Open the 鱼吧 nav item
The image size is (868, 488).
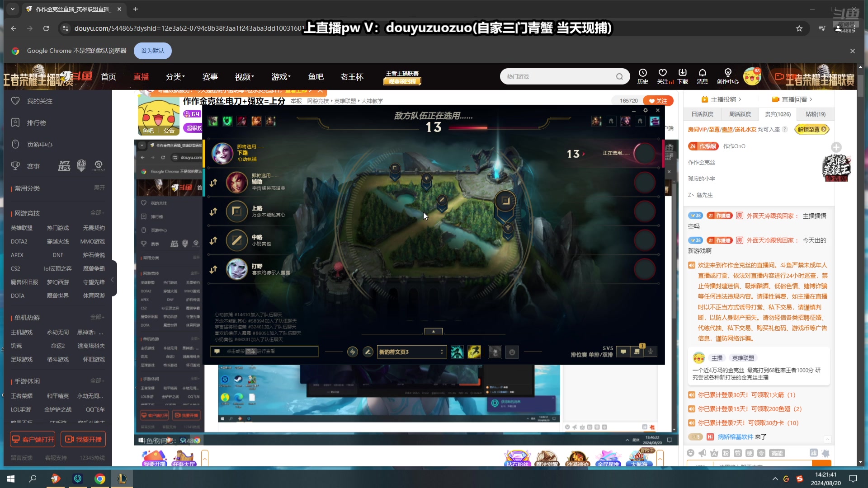[x=316, y=77]
